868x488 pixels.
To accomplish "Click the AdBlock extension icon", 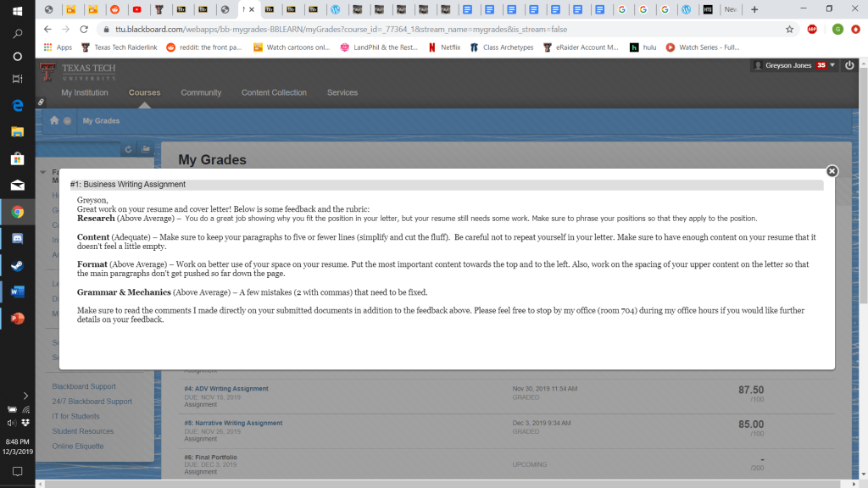I will click(812, 29).
